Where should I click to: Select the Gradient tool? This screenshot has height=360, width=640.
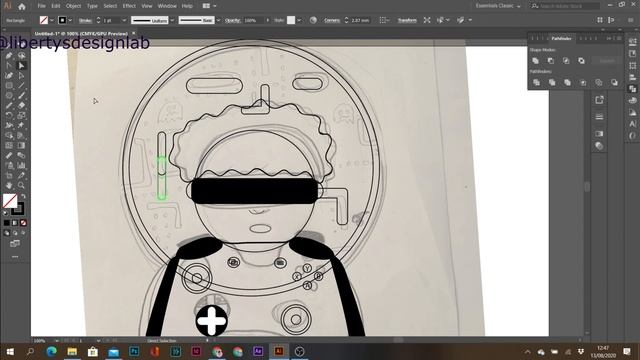[x=21, y=145]
